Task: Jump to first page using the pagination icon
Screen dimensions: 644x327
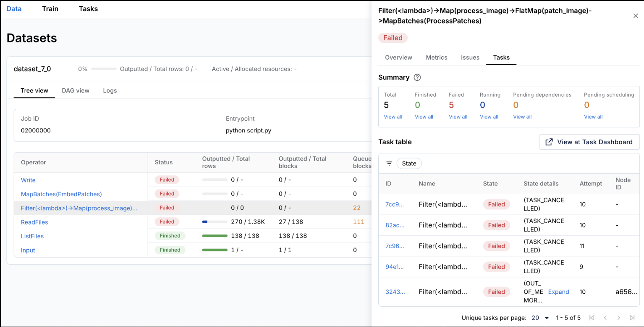Action: 592,318
